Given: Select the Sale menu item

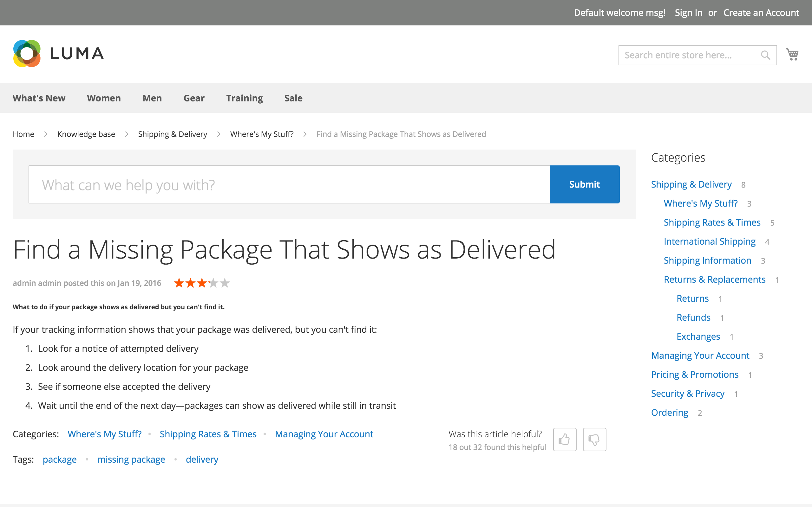Looking at the screenshot, I should [293, 98].
